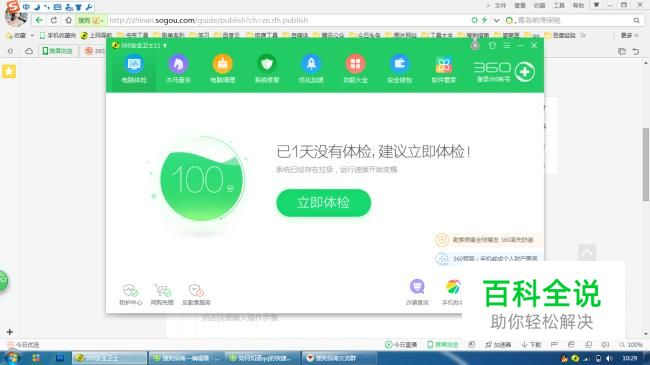Click the scroll-to-top arrow button
The image size is (650, 365).
pyautogui.click(x=587, y=252)
